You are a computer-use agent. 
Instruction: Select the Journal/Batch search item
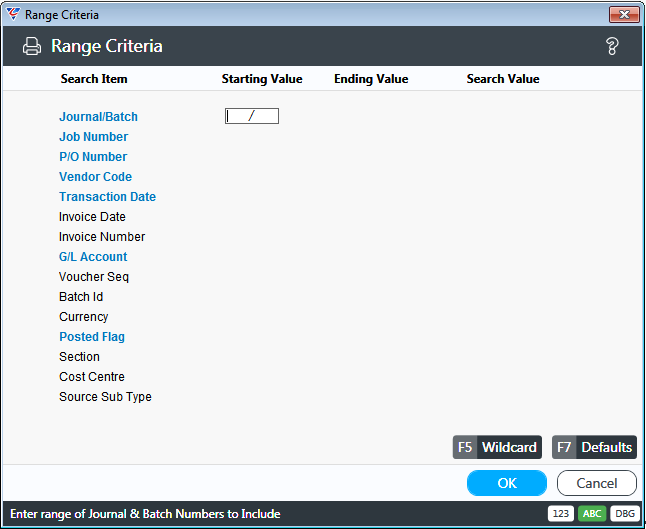98,117
